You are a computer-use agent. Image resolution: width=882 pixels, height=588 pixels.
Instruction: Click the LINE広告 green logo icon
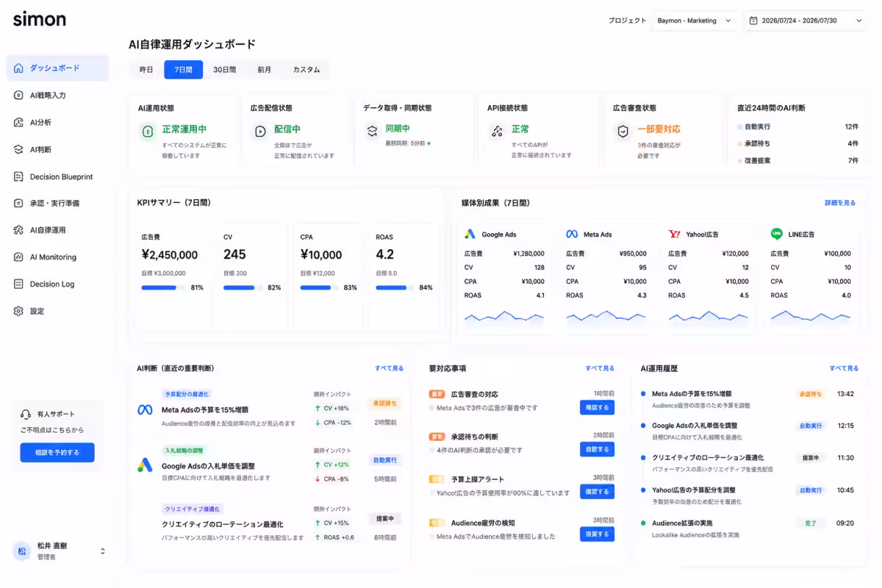(776, 234)
